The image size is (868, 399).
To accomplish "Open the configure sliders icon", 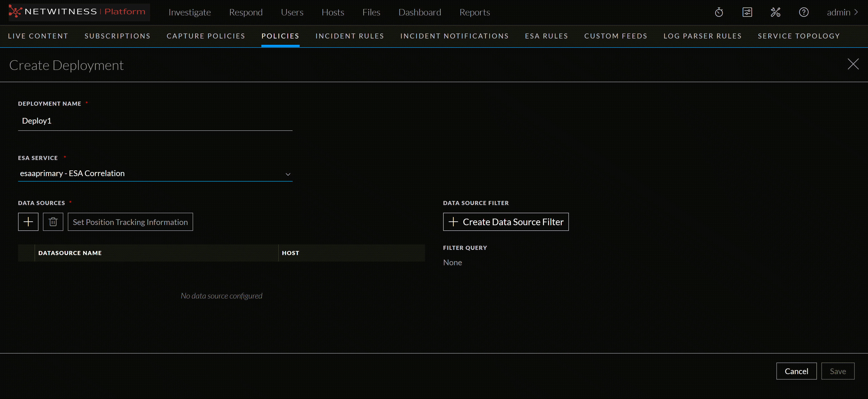I will tap(747, 12).
